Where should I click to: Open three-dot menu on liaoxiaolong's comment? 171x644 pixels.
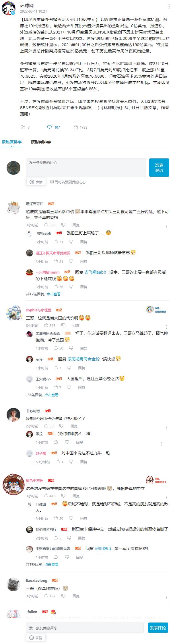(x=167, y=597)
